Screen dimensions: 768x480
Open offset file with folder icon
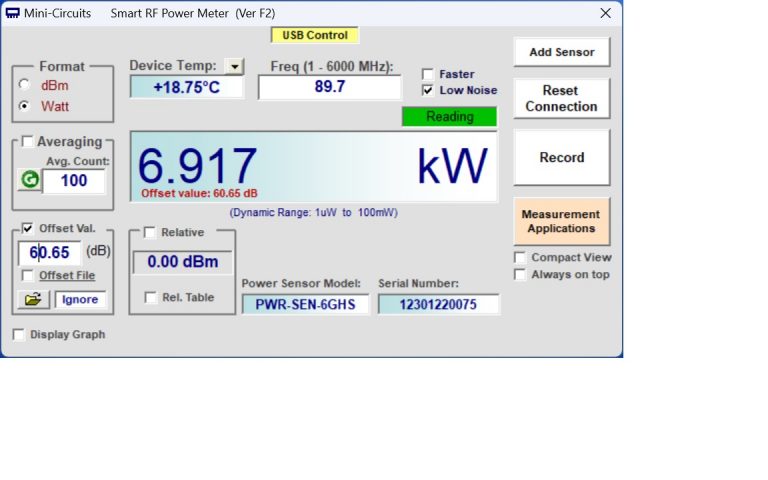[32, 299]
